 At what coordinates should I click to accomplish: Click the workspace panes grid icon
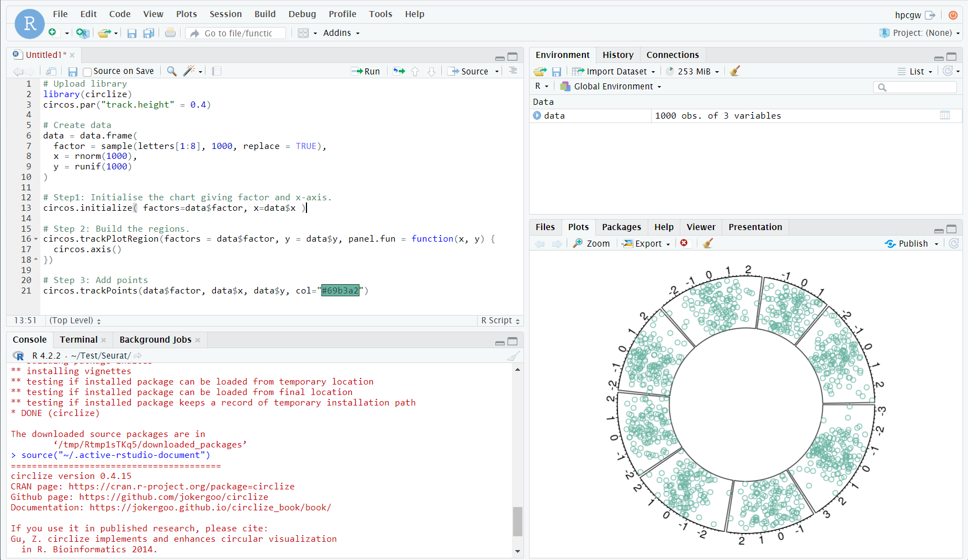303,33
